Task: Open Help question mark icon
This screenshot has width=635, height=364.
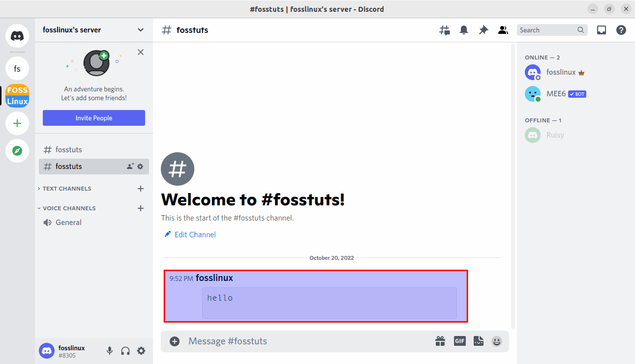Action: [x=621, y=30]
